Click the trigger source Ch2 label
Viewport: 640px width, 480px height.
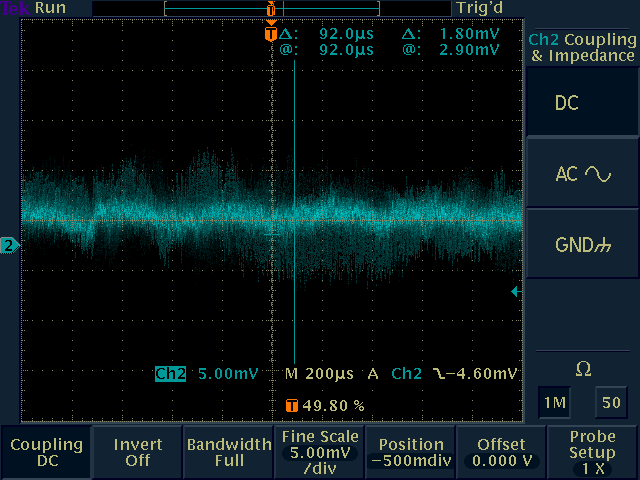coord(406,374)
